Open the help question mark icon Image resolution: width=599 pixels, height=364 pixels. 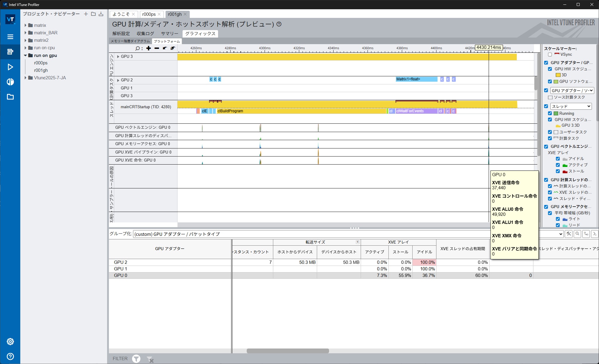click(x=10, y=356)
